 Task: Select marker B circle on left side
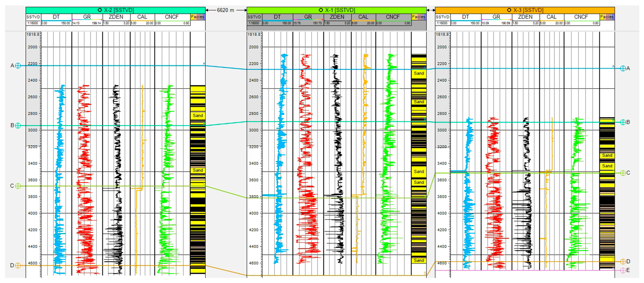pos(18,126)
